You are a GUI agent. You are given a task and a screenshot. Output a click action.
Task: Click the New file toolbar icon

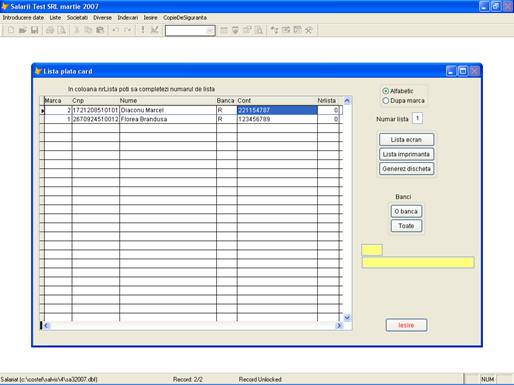[11, 30]
